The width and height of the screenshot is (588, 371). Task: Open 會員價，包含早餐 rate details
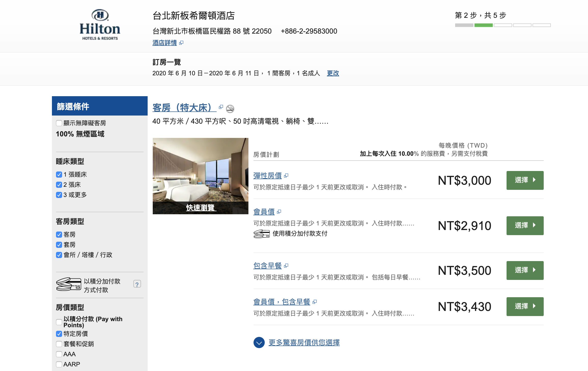tap(282, 302)
